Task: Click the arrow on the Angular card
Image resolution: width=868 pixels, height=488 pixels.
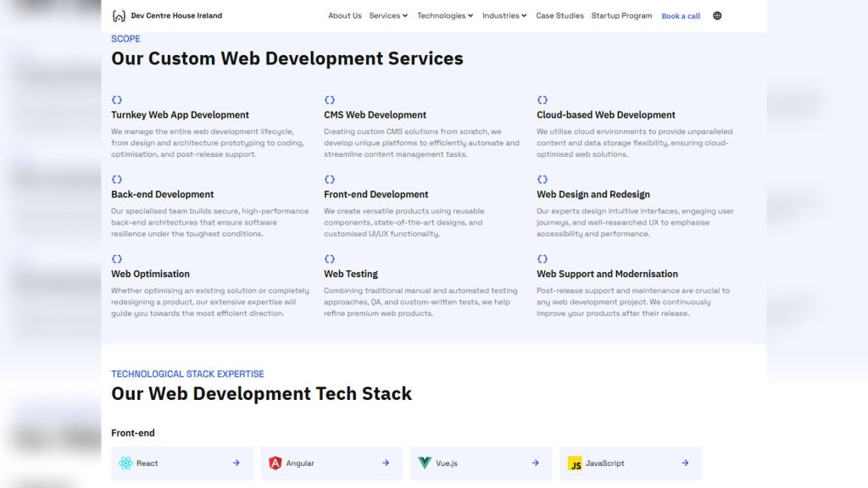Action: click(x=386, y=463)
